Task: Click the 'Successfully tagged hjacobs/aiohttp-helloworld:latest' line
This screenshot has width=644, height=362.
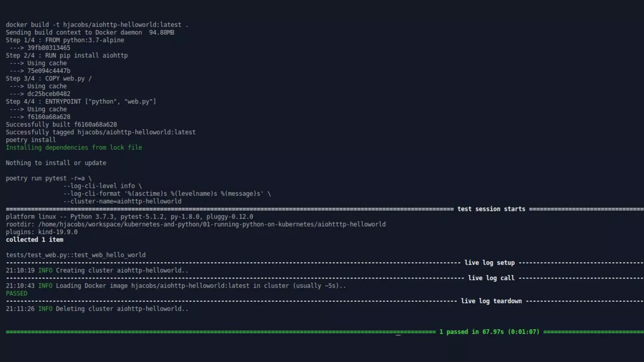Action: (101, 132)
